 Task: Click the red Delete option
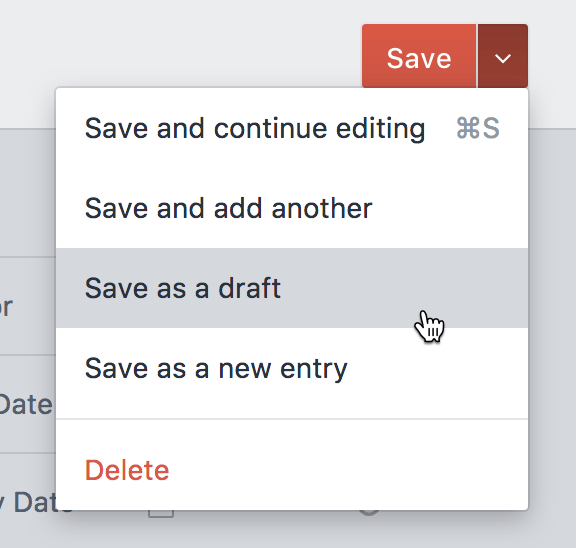[x=127, y=471]
